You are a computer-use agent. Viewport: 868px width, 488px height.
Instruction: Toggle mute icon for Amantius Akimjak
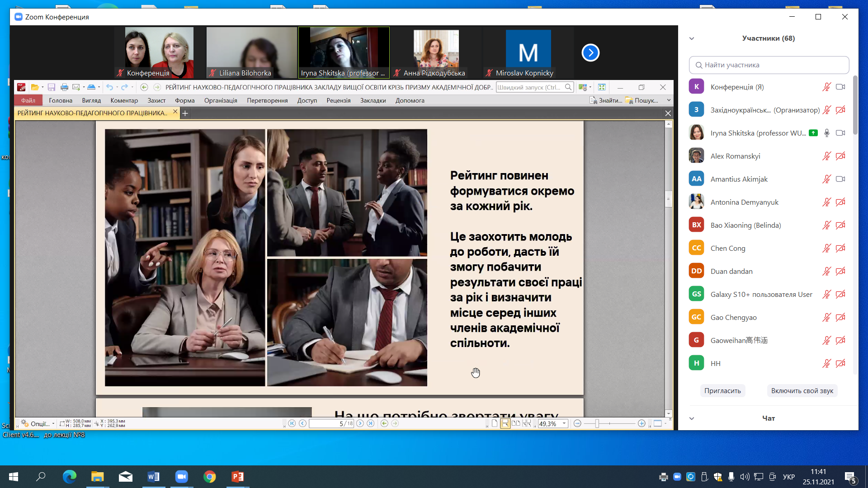[827, 179]
